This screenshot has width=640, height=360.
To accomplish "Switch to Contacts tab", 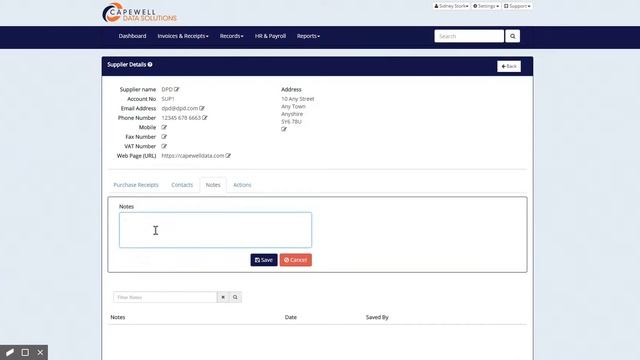I will (182, 185).
